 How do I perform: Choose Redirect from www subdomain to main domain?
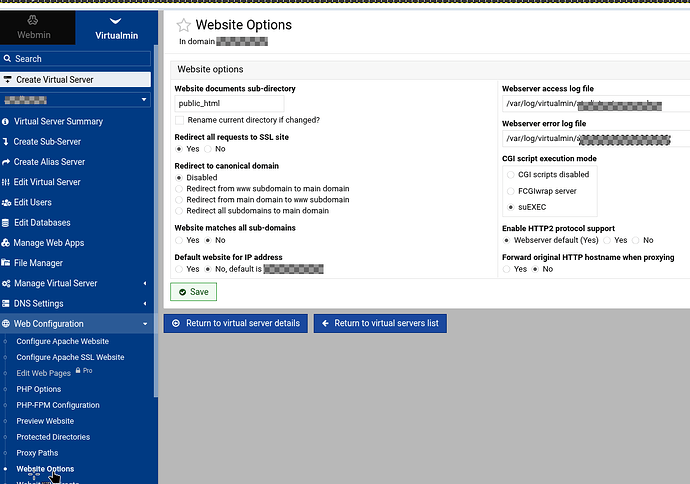179,189
